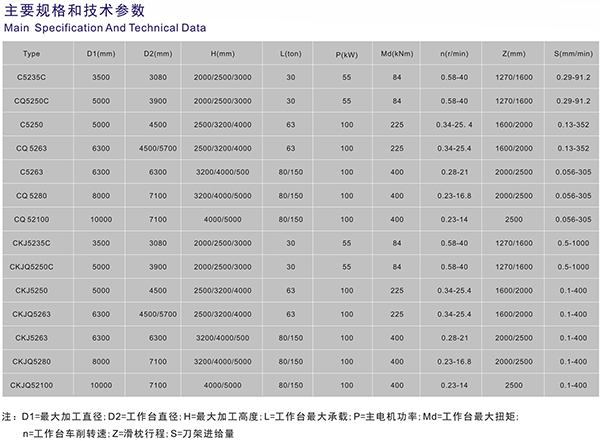Click D1 value 10000 in CQ 52100 row
The height and width of the screenshot is (441, 600).
tap(101, 220)
